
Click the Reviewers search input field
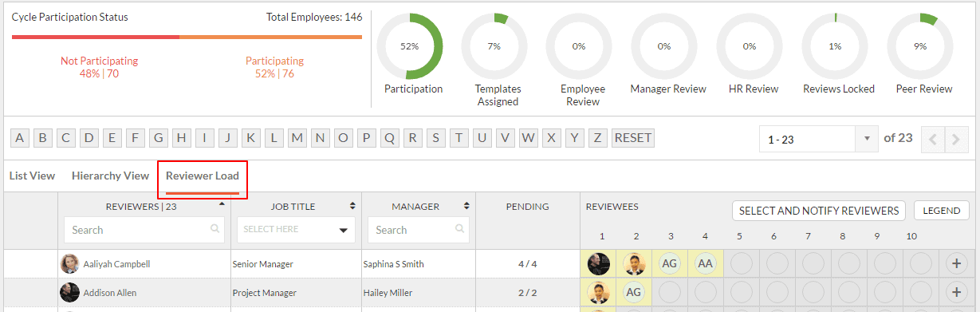pyautogui.click(x=144, y=230)
